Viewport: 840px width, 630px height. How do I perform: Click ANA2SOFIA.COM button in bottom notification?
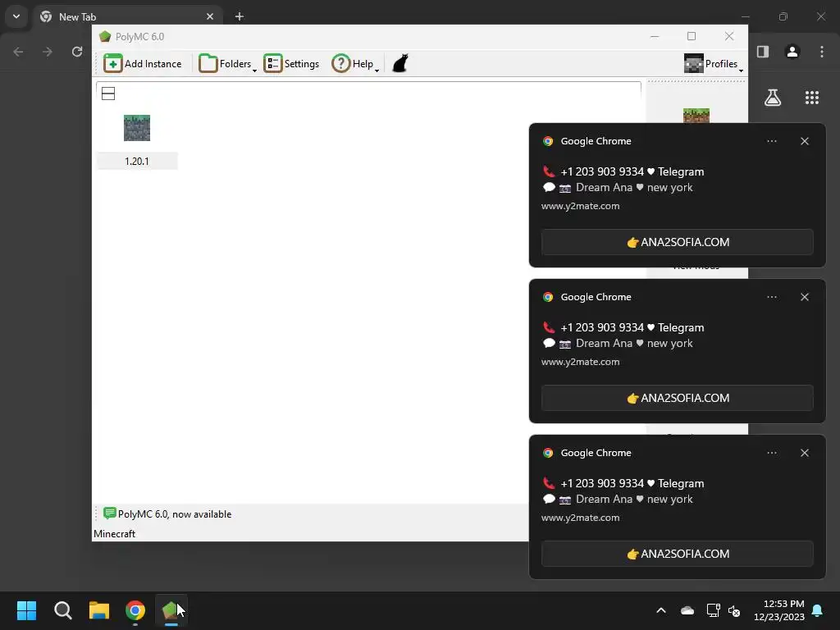(x=677, y=554)
